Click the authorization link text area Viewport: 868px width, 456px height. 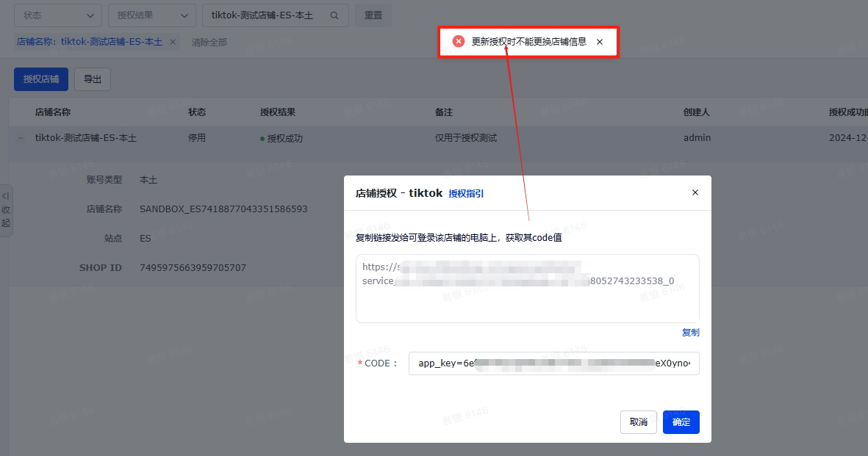528,289
